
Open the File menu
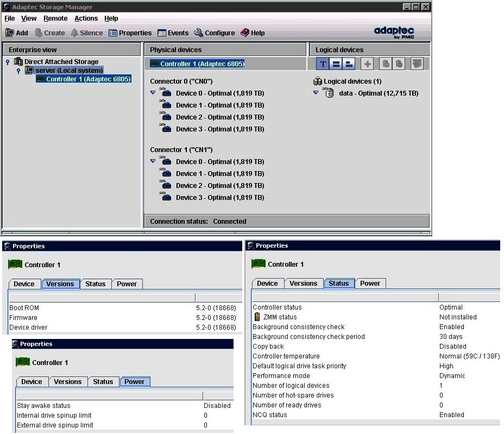pyautogui.click(x=10, y=18)
